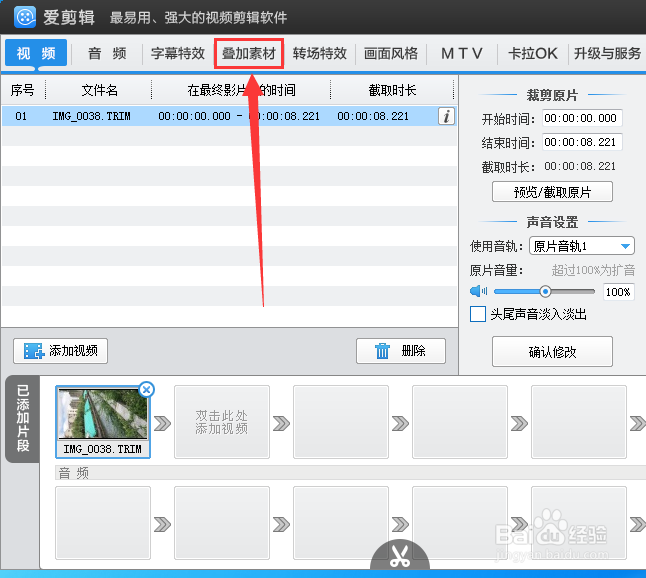
Task: Click the 爱剪辑 app logo icon
Action: point(25,17)
